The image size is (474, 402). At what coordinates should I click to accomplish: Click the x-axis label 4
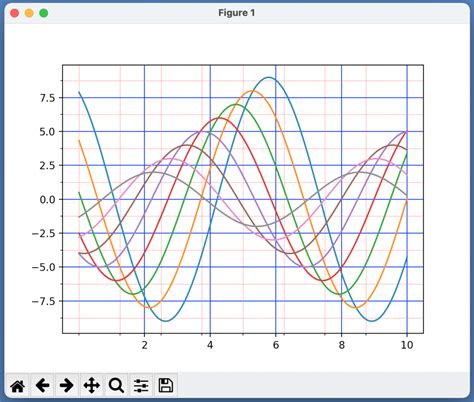[210, 345]
